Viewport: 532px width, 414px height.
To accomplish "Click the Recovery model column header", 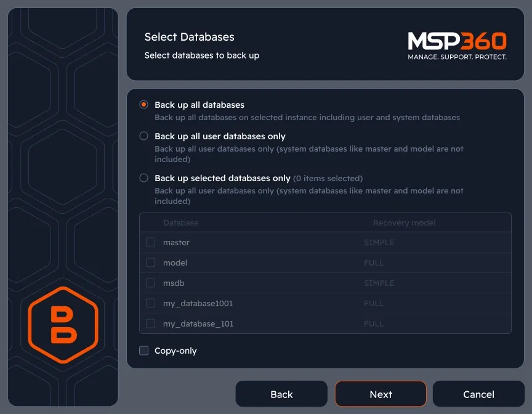I will pos(405,222).
